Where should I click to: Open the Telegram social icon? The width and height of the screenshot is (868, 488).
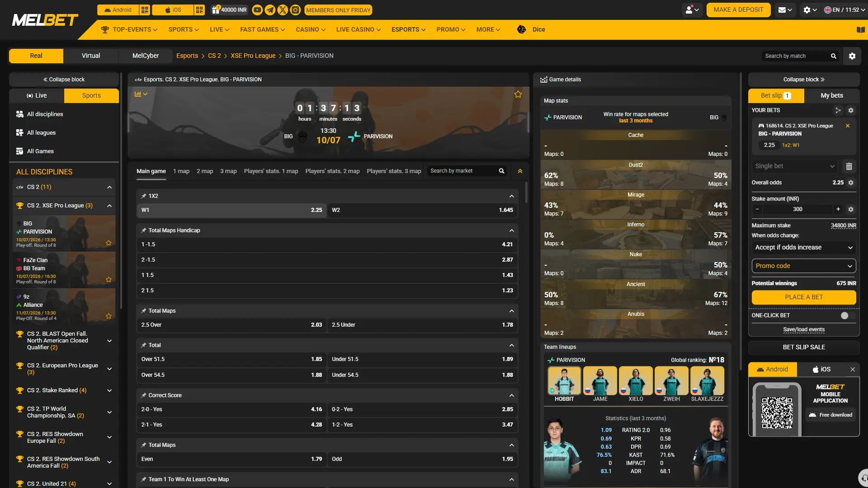coord(270,10)
